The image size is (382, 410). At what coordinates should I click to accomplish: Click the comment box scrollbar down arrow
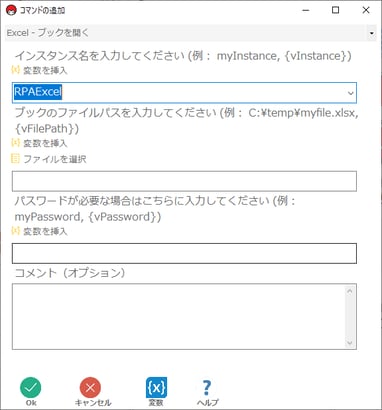[350, 343]
